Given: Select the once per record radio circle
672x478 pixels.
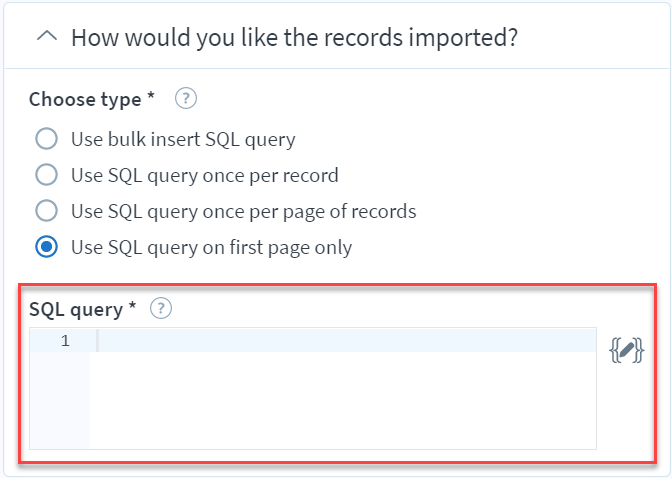Looking at the screenshot, I should (46, 175).
